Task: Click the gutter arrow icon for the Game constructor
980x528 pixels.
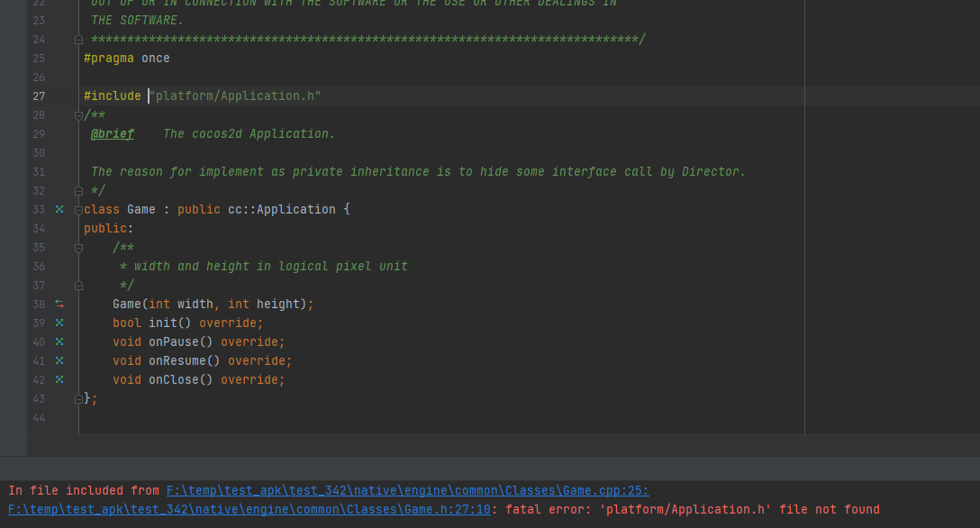Action: 59,305
